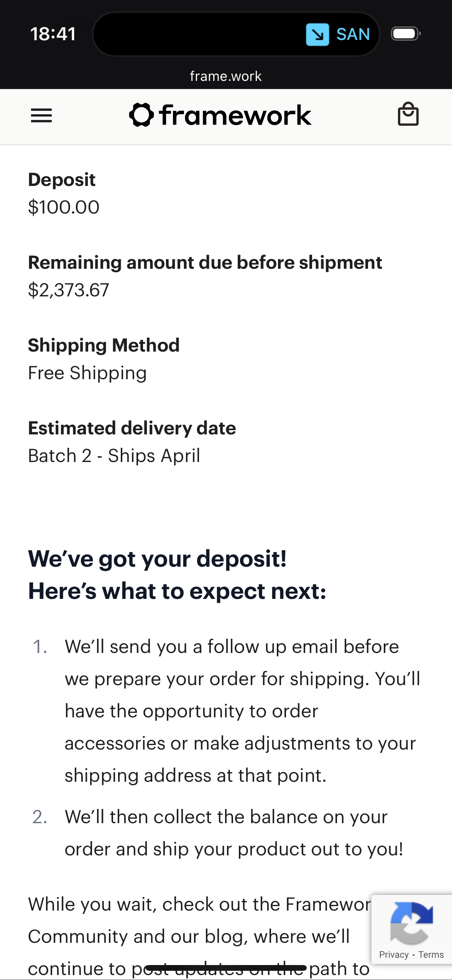Screen dimensions: 452x980
Task: Click the $2,373.67 remaining amount
Action: (x=69, y=290)
